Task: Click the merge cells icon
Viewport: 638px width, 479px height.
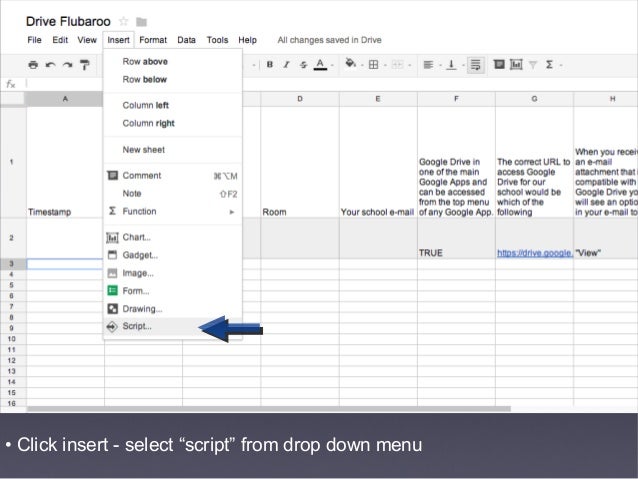Action: point(398,65)
